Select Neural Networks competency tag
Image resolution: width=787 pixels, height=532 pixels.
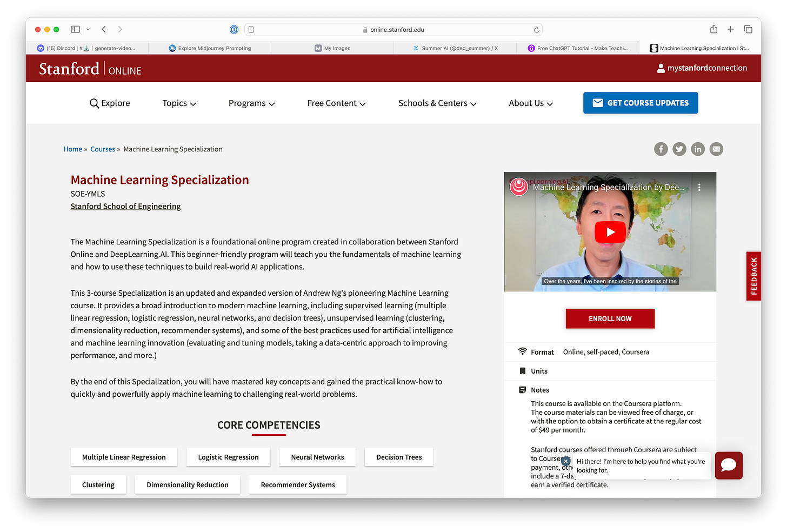point(317,457)
